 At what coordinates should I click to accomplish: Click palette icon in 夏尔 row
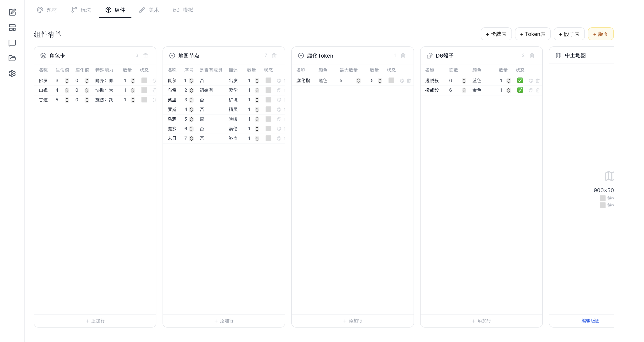pyautogui.click(x=279, y=81)
